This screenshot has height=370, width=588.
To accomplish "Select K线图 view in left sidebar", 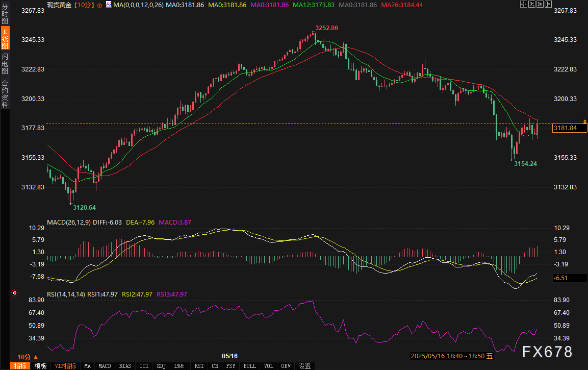I will click(5, 39).
